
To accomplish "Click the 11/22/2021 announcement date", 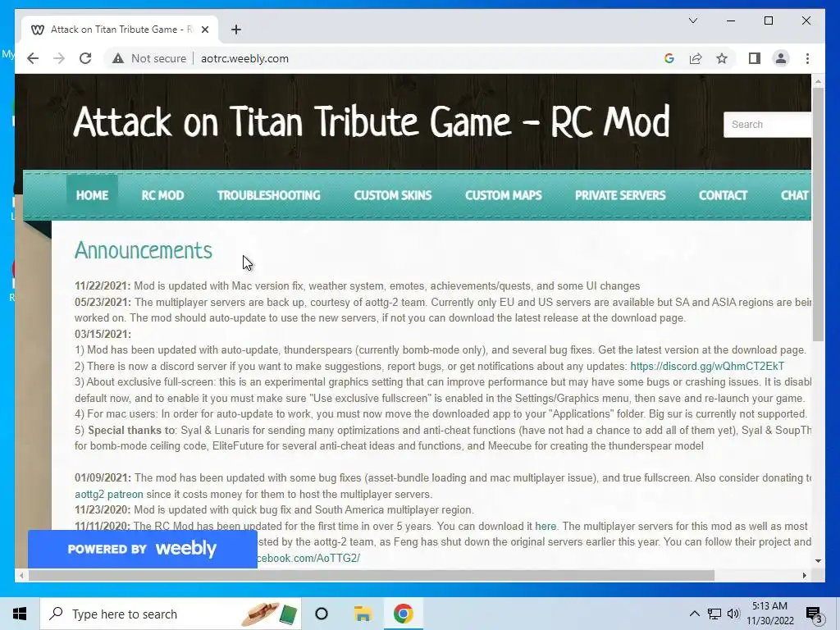I will 103,286.
